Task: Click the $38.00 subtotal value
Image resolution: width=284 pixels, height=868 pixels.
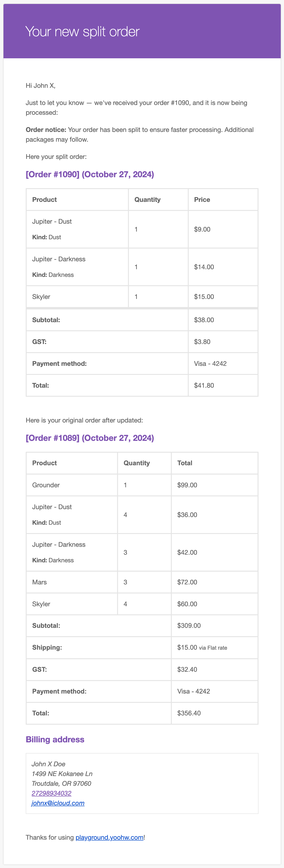Action: [204, 320]
